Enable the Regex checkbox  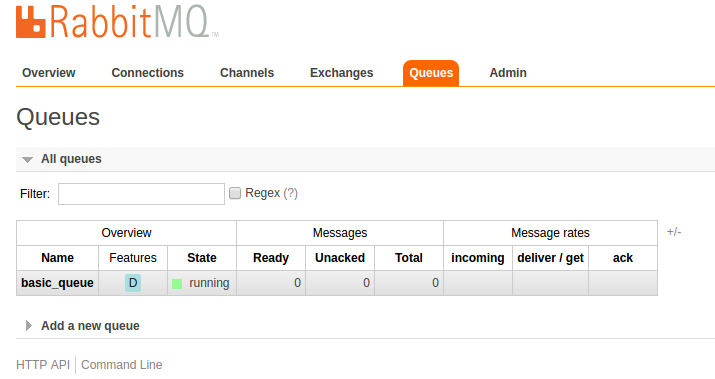(235, 193)
